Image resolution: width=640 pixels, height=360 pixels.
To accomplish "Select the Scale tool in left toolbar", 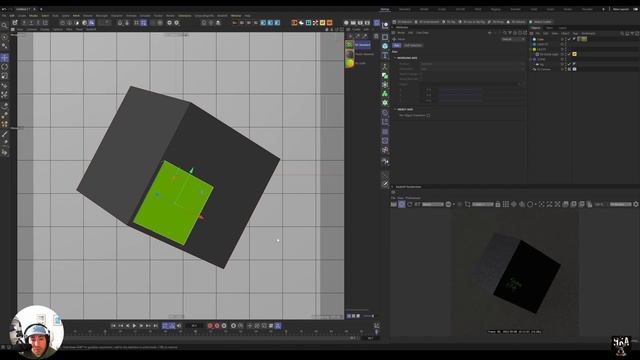I will (x=4, y=76).
